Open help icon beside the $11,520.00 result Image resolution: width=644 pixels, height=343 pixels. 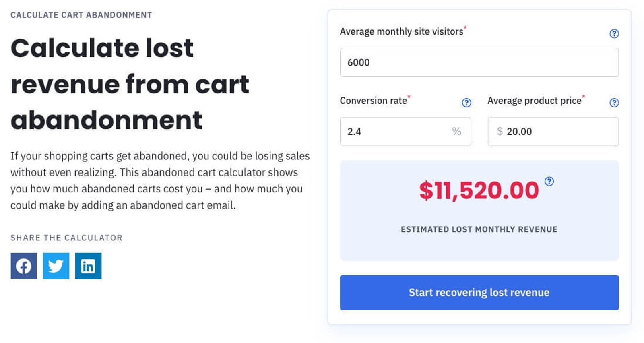[549, 181]
